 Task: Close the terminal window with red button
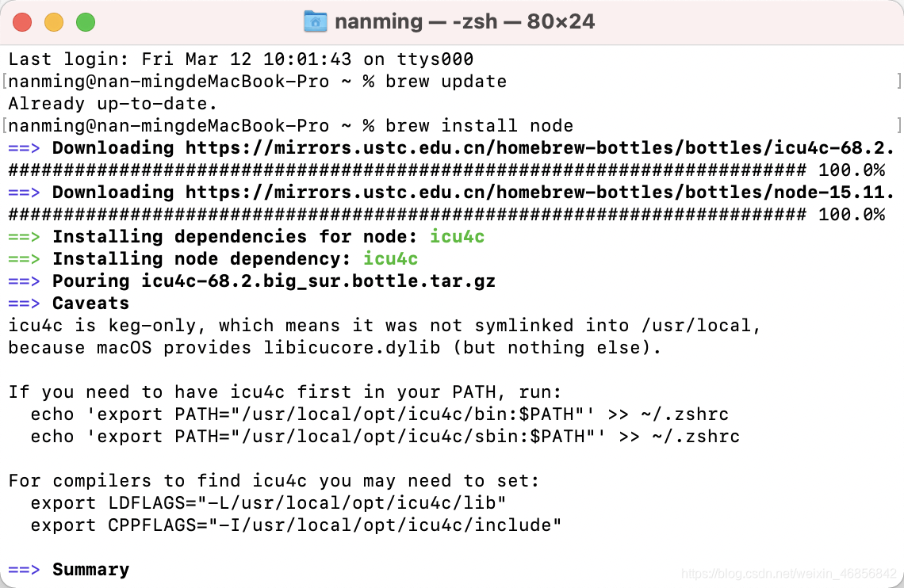[22, 22]
